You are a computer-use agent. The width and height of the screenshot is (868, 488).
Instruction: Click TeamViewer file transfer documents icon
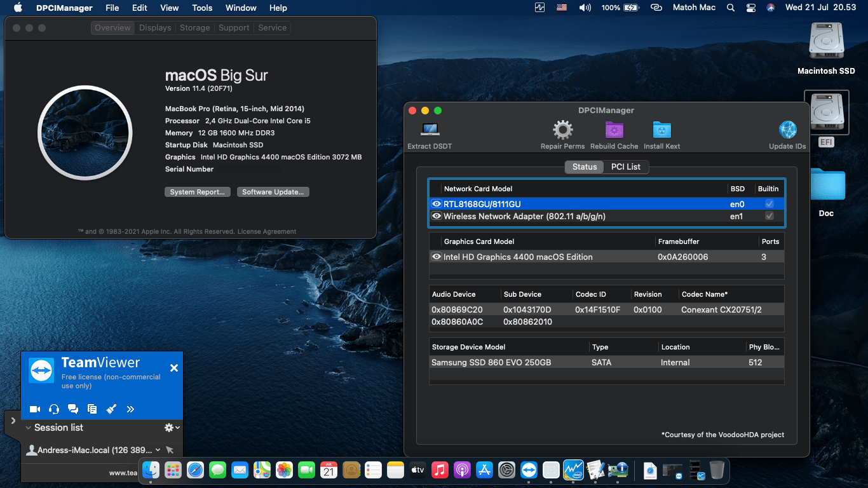[x=92, y=409]
